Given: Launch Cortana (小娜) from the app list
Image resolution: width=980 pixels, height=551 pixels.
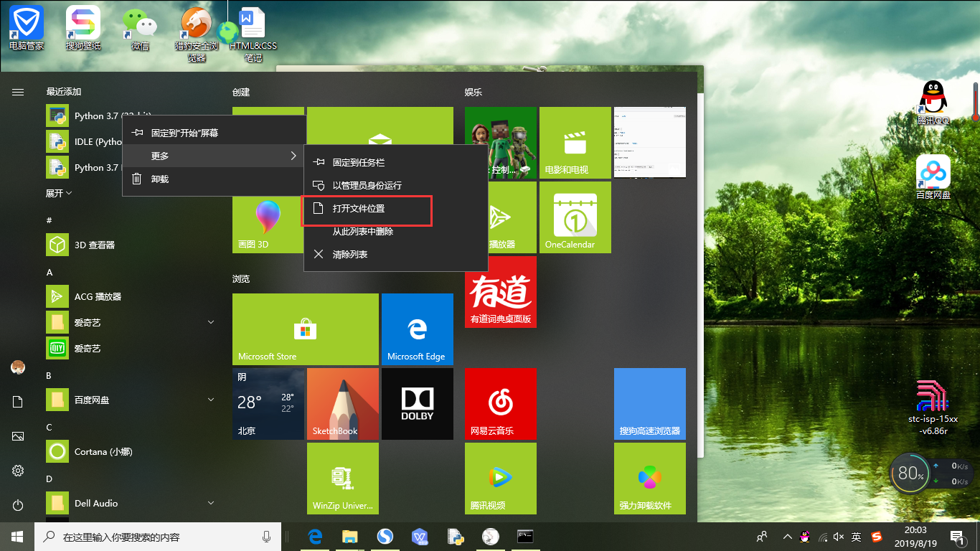Looking at the screenshot, I should point(133,452).
